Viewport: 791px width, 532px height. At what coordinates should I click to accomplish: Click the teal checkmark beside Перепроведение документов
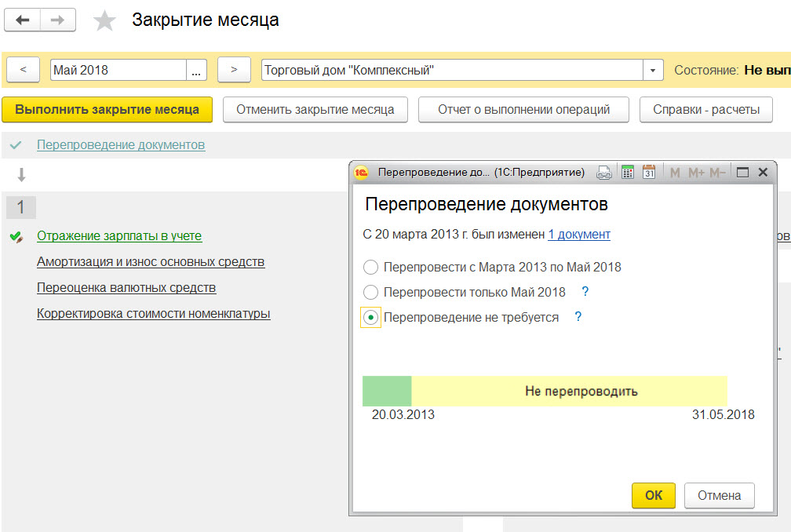point(16,145)
